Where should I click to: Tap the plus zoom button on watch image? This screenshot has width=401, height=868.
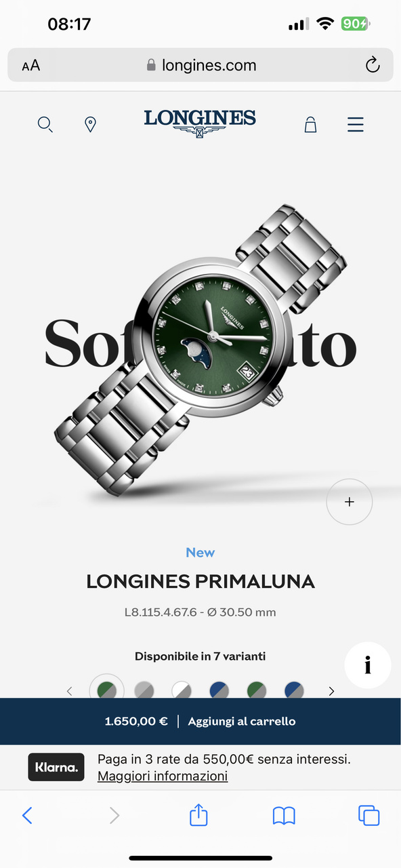(350, 502)
